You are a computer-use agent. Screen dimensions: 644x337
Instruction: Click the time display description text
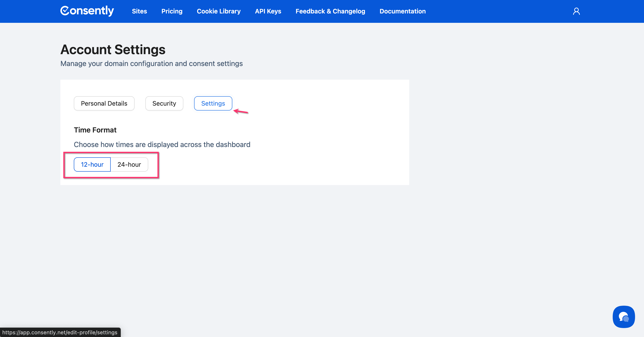click(162, 144)
